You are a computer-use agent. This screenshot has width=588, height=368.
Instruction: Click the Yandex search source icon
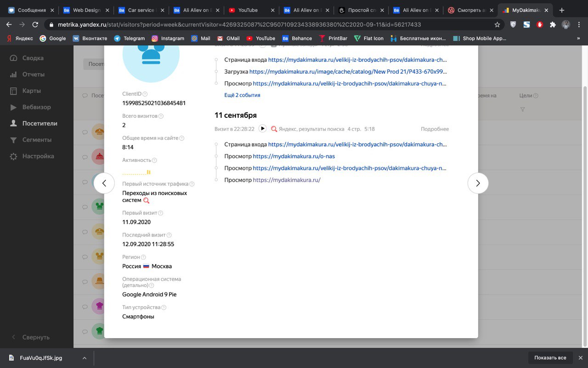click(x=274, y=129)
